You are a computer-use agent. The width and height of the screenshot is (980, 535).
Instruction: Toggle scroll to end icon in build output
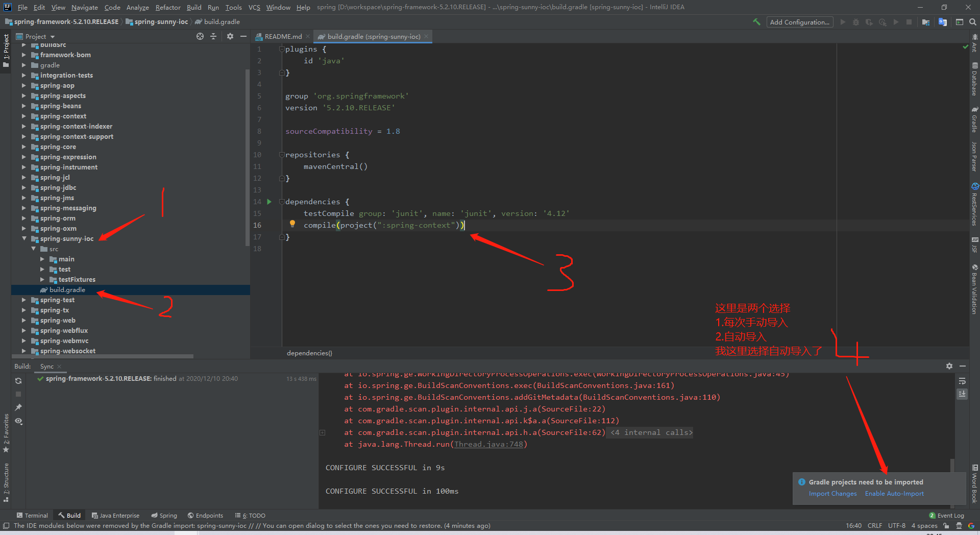pyautogui.click(x=962, y=394)
